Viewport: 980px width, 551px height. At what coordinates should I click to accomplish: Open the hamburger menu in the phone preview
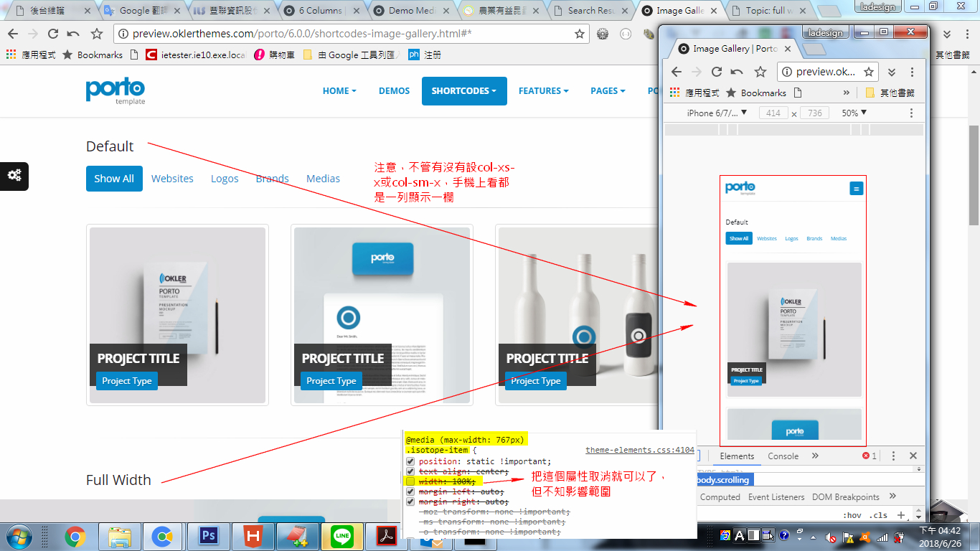click(x=856, y=188)
